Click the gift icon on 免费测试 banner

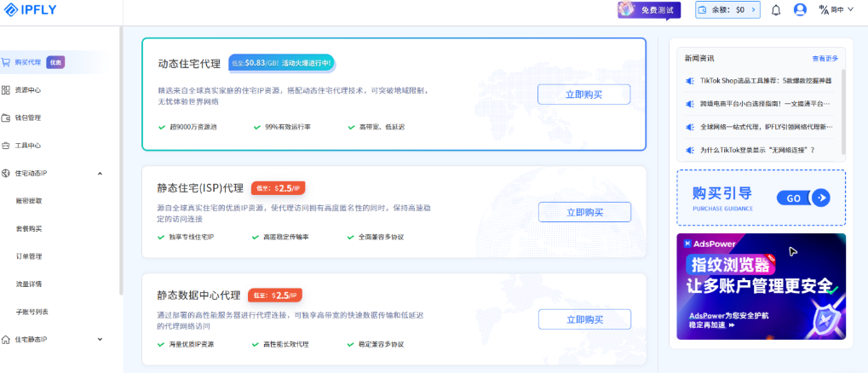(628, 9)
